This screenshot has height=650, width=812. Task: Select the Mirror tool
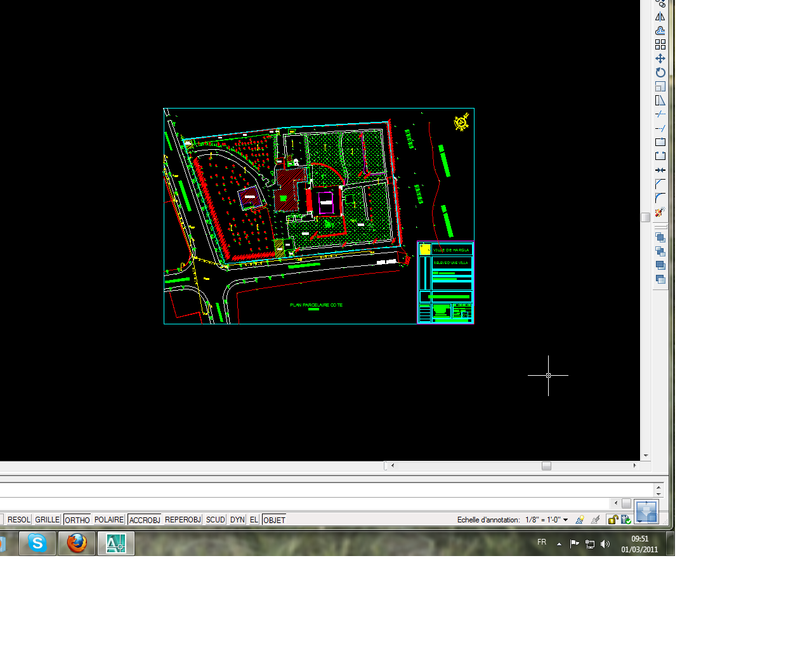point(660,17)
